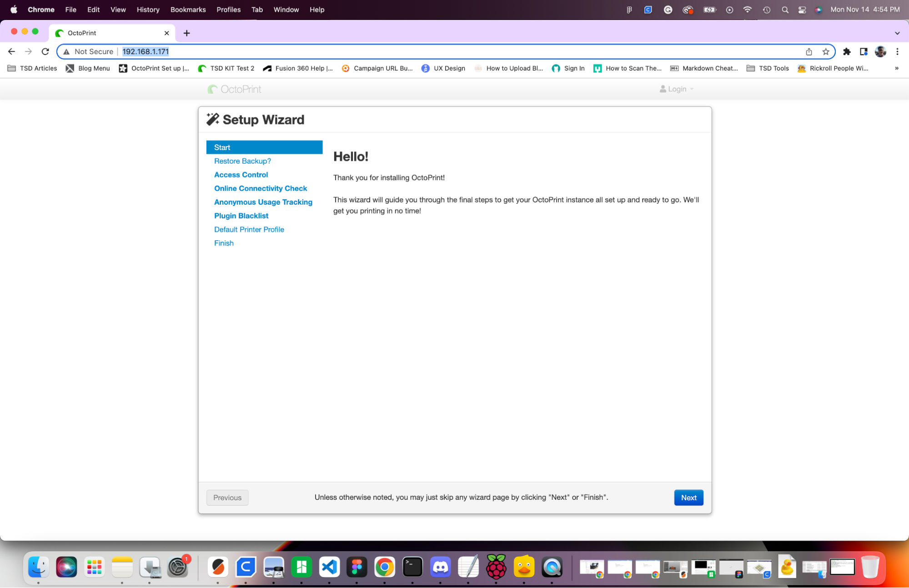Open the TSD Tools bookmark folder

768,68
